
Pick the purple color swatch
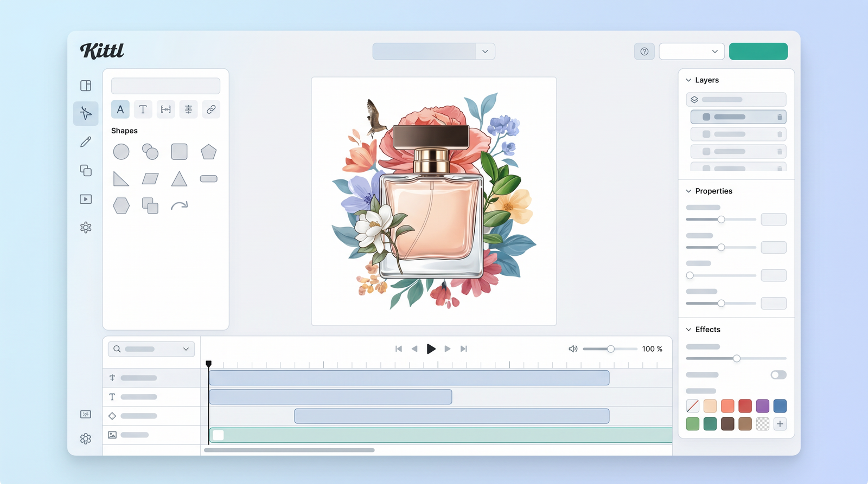point(763,406)
